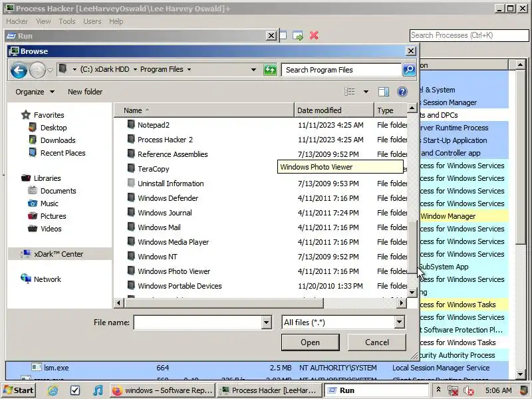The image size is (532, 399).
Task: Click the Process Hacker 2 folder icon
Action: click(131, 139)
